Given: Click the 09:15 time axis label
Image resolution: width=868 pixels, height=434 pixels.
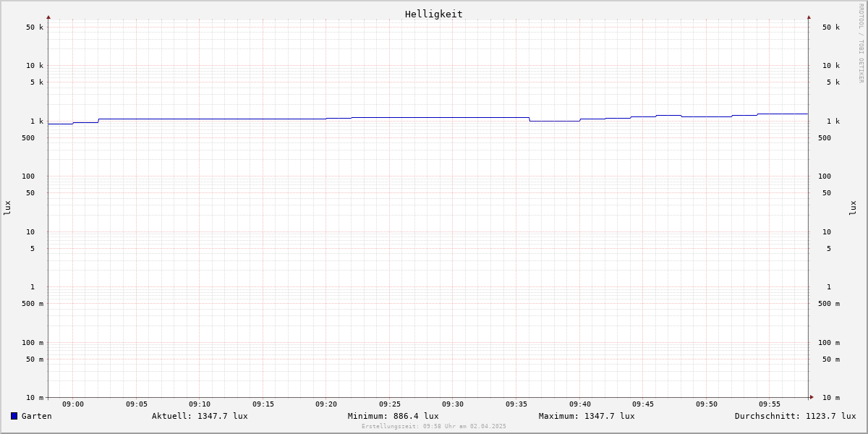Looking at the screenshot, I should tap(263, 404).
